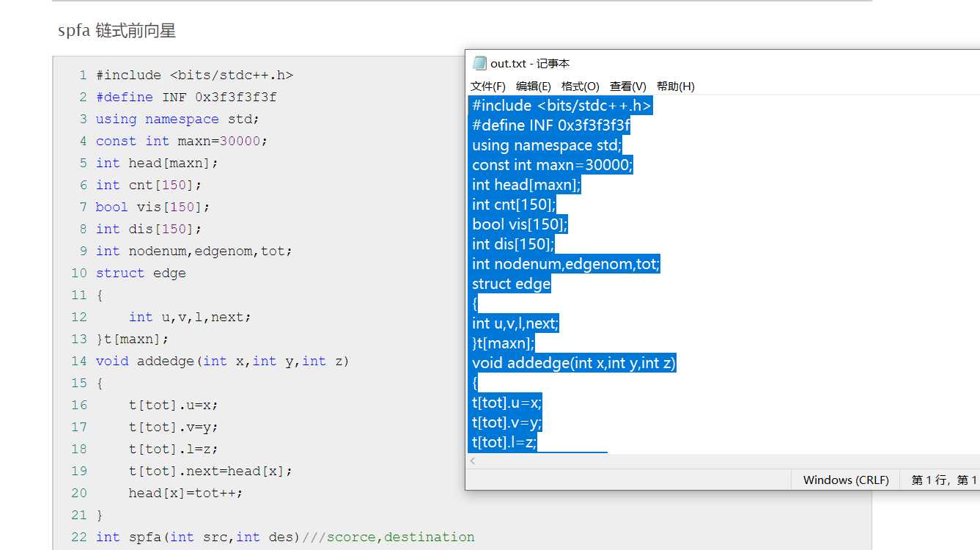Viewport: 980px width, 550px height.
Task: Click Notepad line t[tot].l=z;
Action: (504, 442)
